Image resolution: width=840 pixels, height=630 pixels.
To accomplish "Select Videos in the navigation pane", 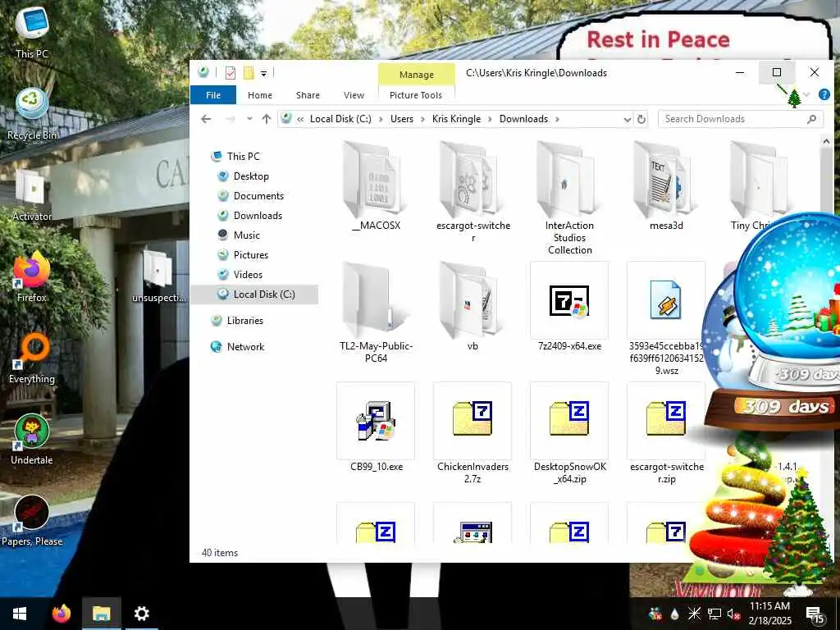I will pos(248,275).
